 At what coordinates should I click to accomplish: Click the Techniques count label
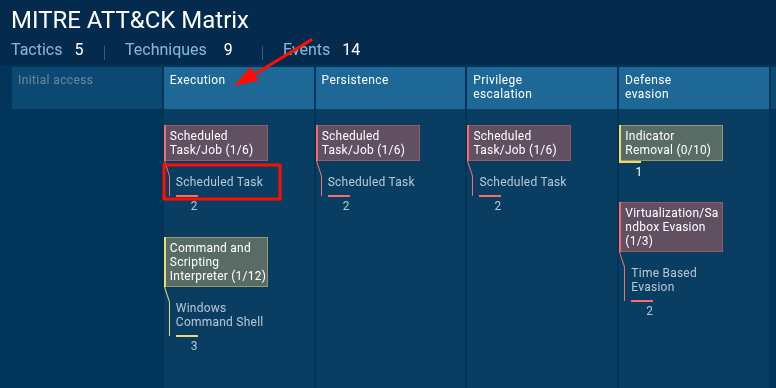(166, 49)
